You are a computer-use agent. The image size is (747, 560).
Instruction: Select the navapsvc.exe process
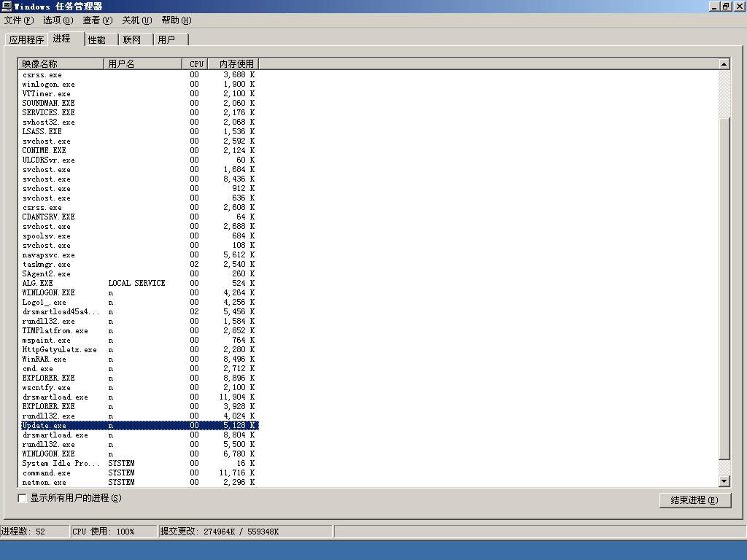click(x=139, y=254)
